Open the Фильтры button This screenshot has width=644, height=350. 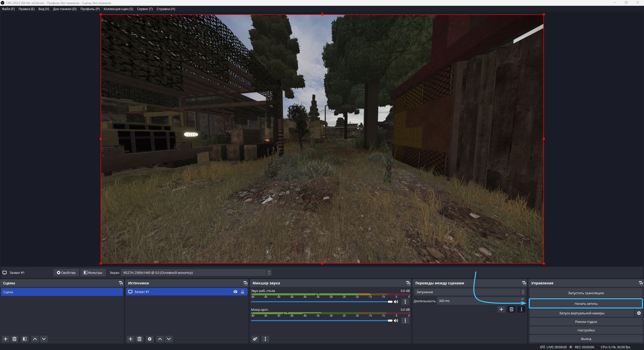(x=93, y=273)
